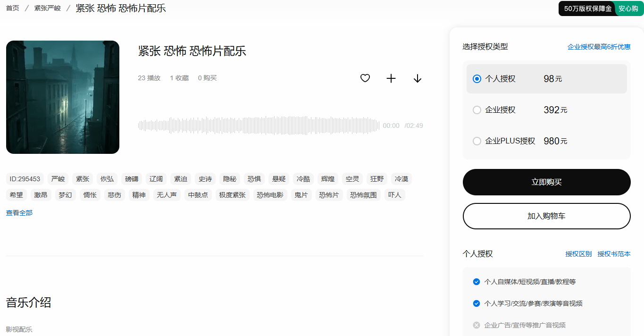Select the 鬼片 tag
The image size is (644, 336).
pyautogui.click(x=301, y=195)
